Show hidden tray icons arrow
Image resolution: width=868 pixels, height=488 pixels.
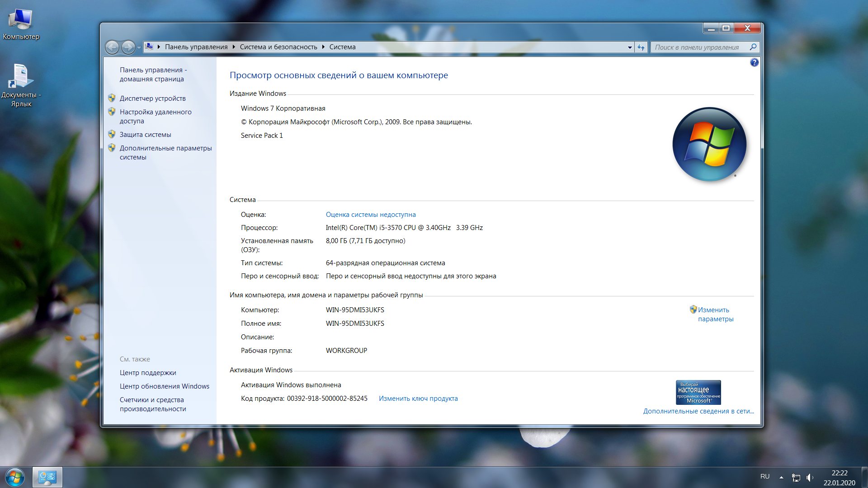coord(781,477)
